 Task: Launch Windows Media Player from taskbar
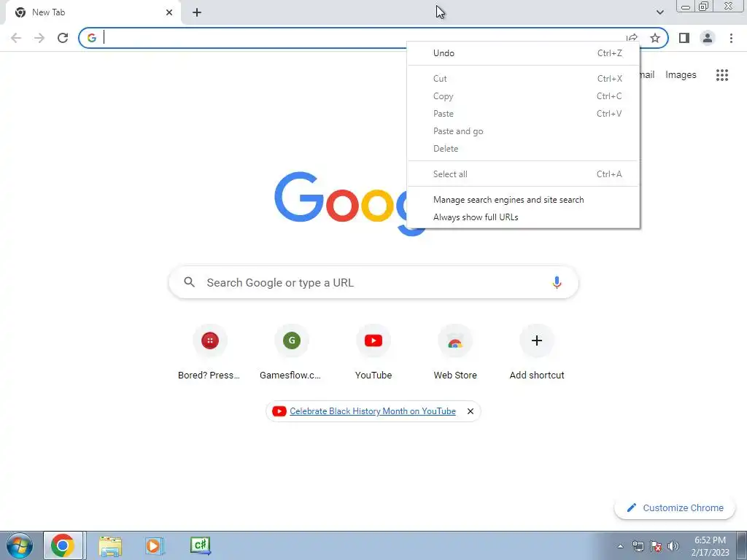tap(155, 545)
